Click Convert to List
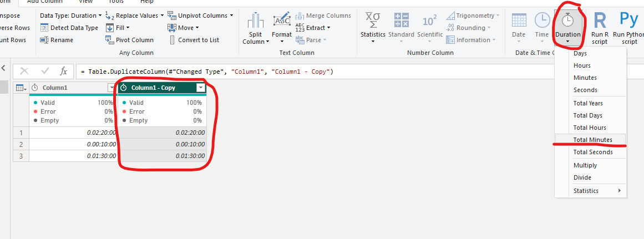This screenshot has width=644, height=239. pos(194,40)
